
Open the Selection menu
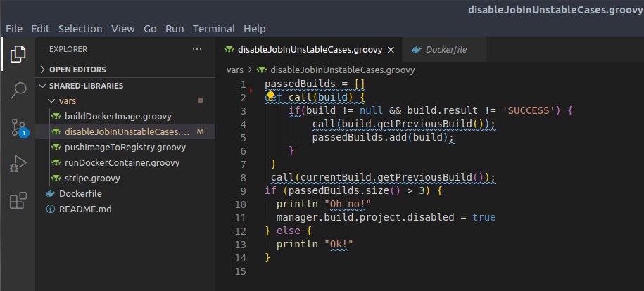coord(80,29)
